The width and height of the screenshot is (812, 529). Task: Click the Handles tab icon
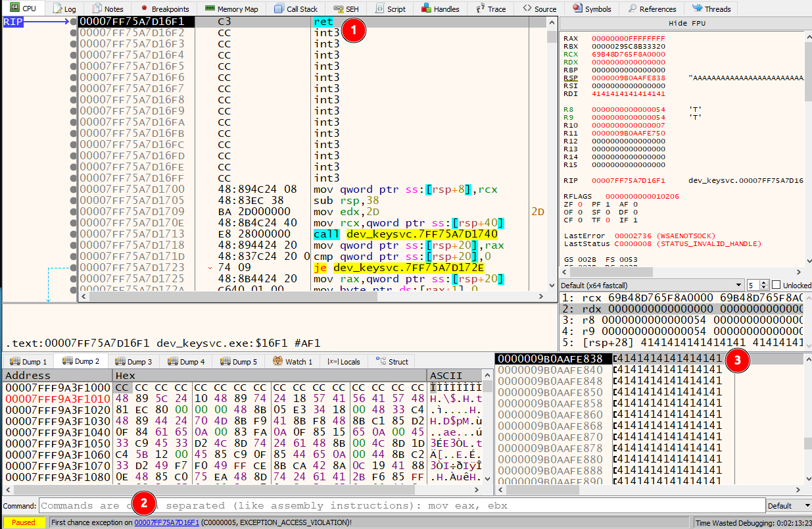click(426, 9)
